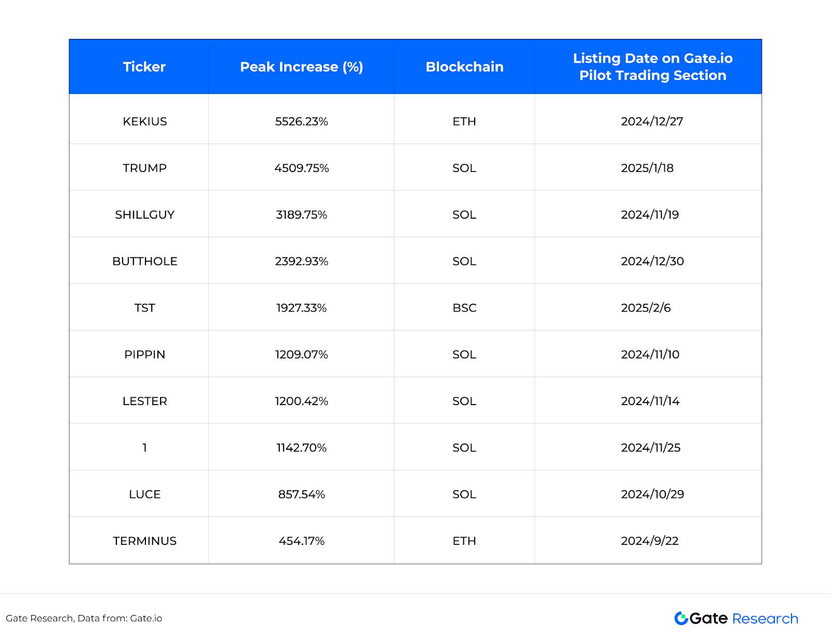Image resolution: width=831 pixels, height=644 pixels.
Task: Select the TERMINUS ticker cell
Action: point(145,541)
